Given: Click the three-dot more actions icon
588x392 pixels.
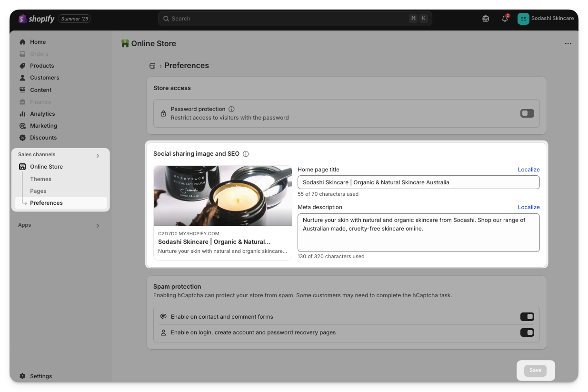Looking at the screenshot, I should click(568, 43).
